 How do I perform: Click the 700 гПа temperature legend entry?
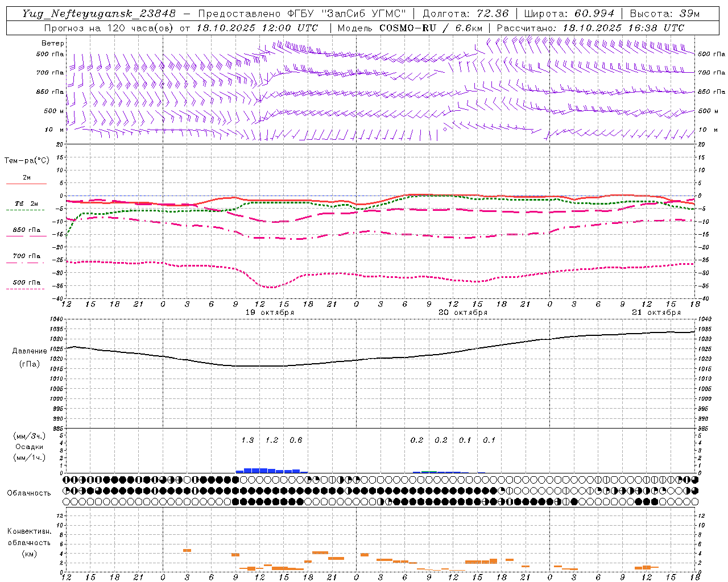[26, 256]
